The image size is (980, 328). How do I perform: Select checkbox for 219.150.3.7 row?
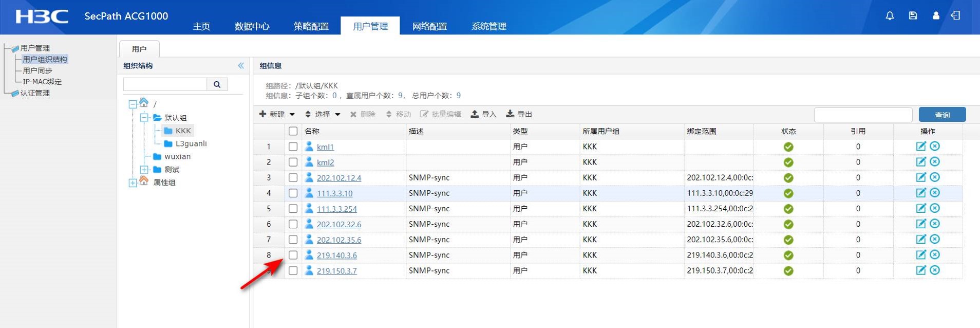tap(293, 270)
